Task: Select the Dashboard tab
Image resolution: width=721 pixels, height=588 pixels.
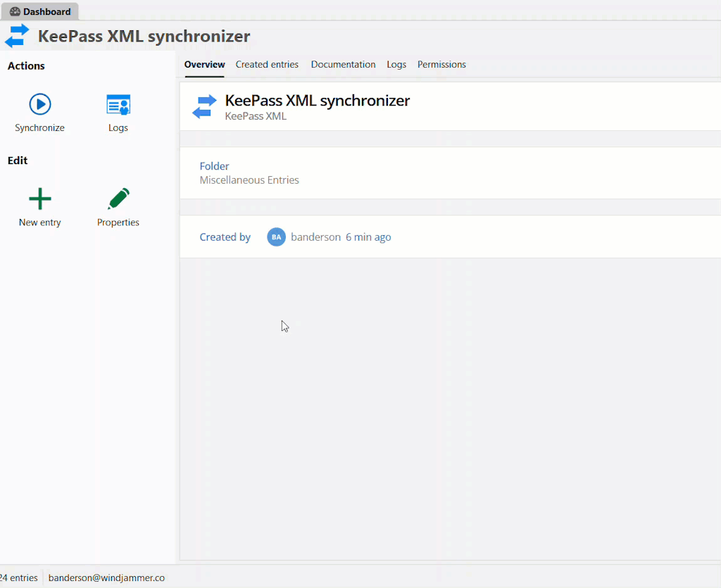Action: 40,11
